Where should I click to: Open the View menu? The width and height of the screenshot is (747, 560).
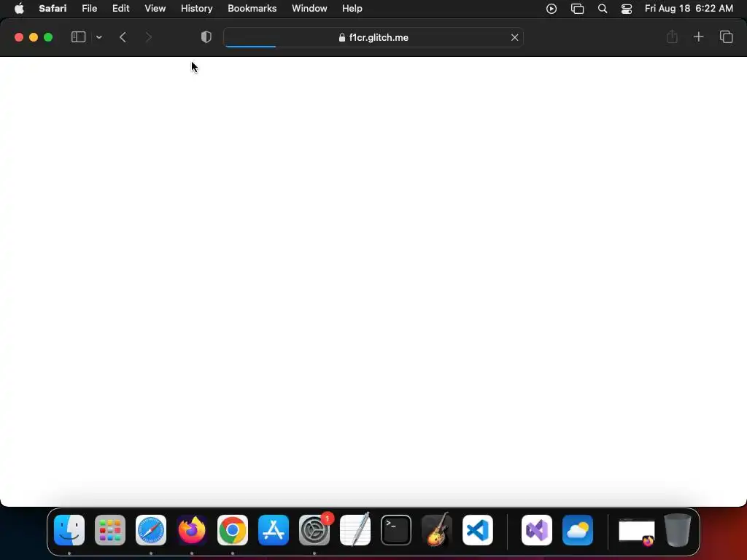click(155, 8)
